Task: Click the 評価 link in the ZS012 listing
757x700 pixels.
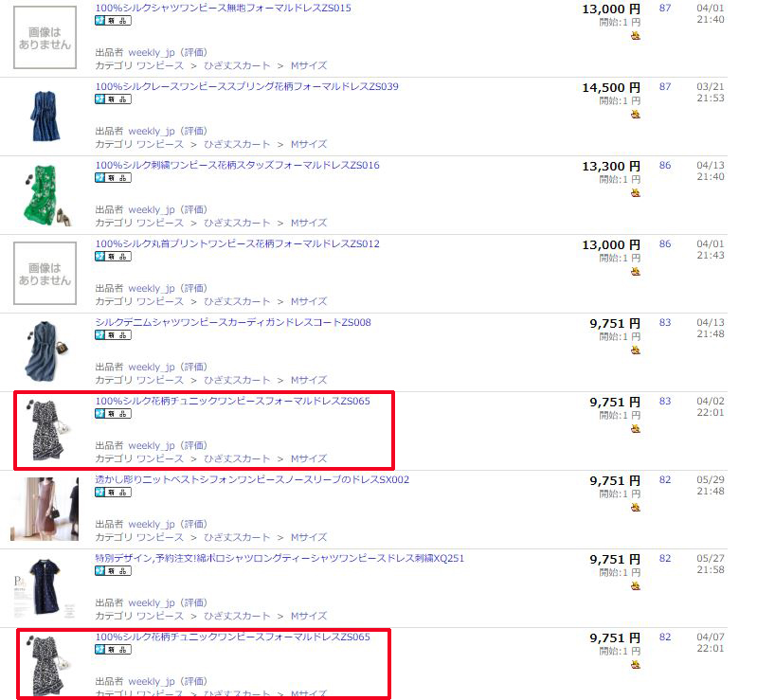Action: tap(194, 288)
